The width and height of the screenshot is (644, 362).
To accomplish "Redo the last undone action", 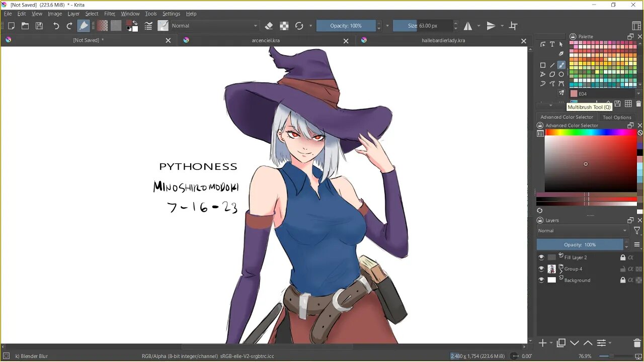I will point(70,26).
